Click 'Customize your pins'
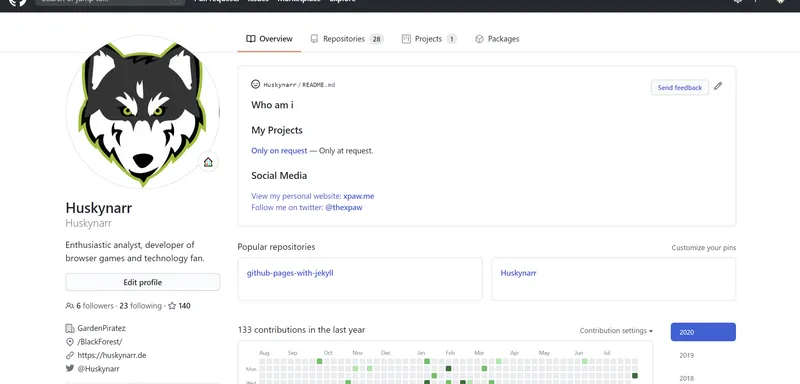This screenshot has height=384, width=800. (x=704, y=248)
